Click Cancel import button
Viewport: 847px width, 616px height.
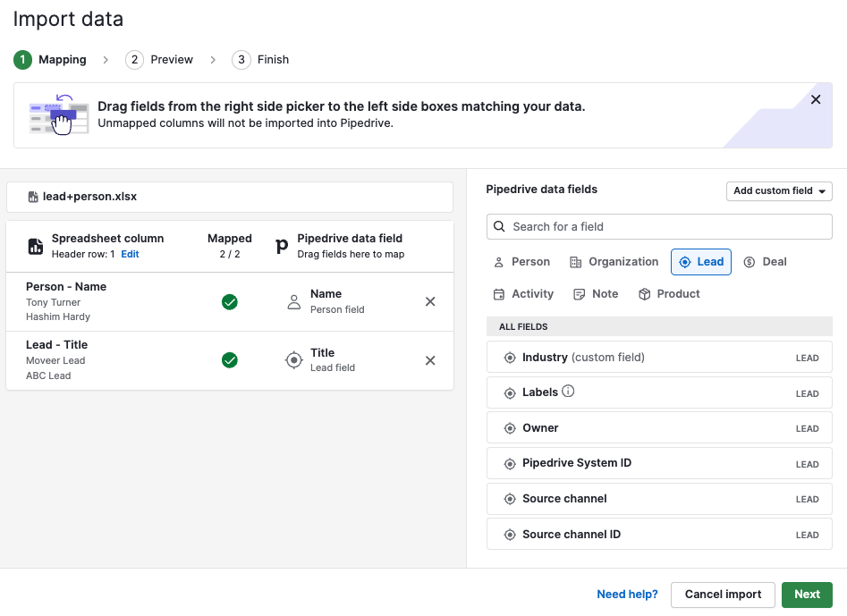pos(723,595)
